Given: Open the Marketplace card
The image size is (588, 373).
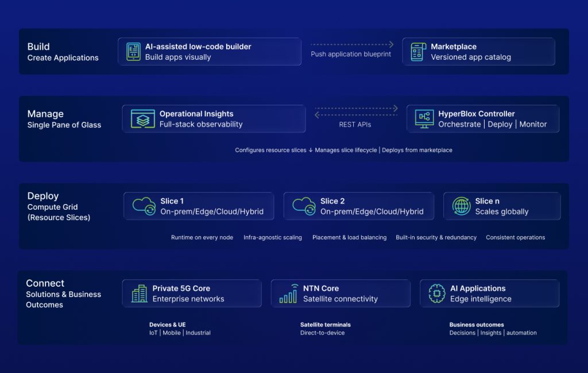Looking at the screenshot, I should click(x=478, y=51).
